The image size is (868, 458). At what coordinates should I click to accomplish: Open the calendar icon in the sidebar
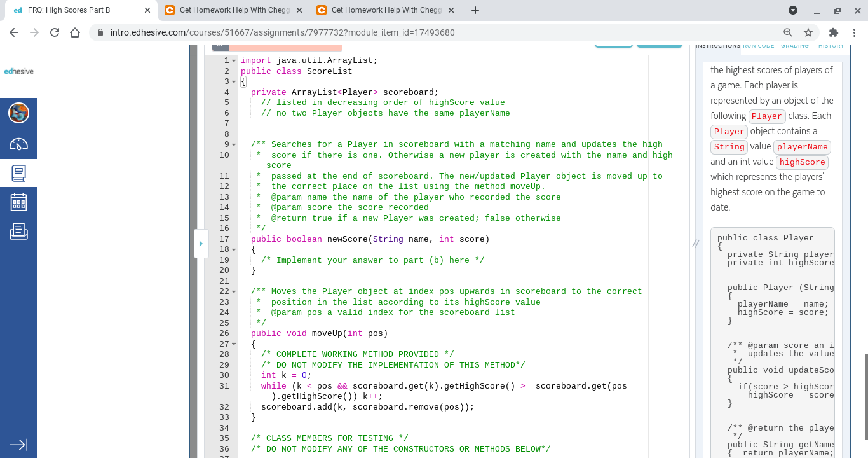pos(18,202)
